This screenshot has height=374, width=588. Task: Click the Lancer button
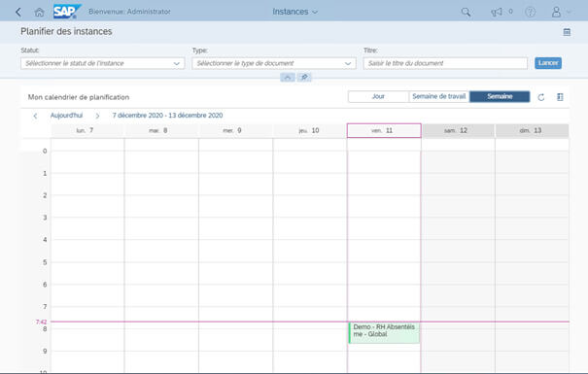click(x=548, y=63)
